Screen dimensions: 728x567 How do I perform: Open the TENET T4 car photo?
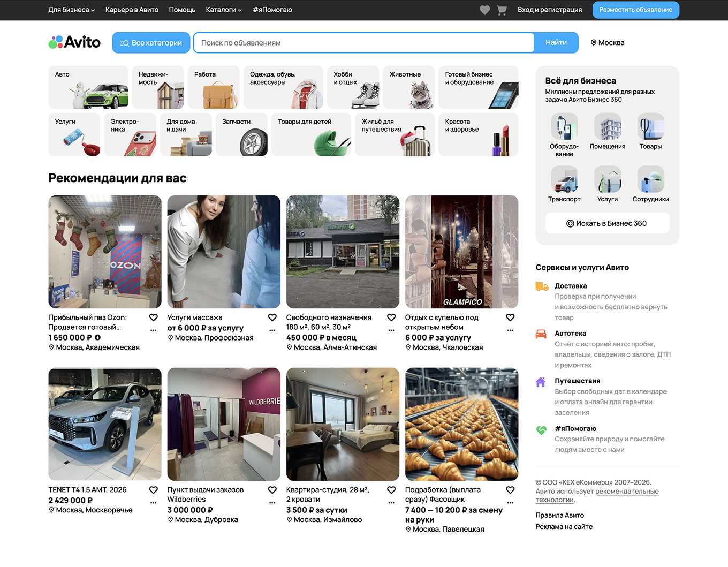point(105,424)
